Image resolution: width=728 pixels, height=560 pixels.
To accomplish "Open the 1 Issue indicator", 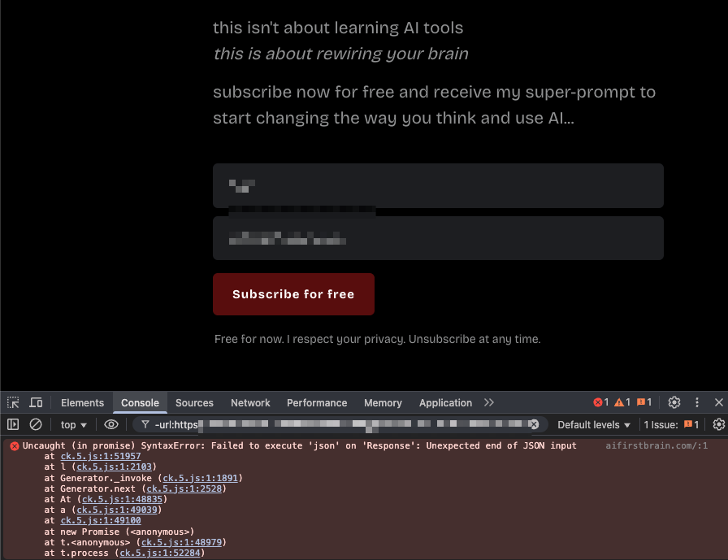I will click(671, 424).
